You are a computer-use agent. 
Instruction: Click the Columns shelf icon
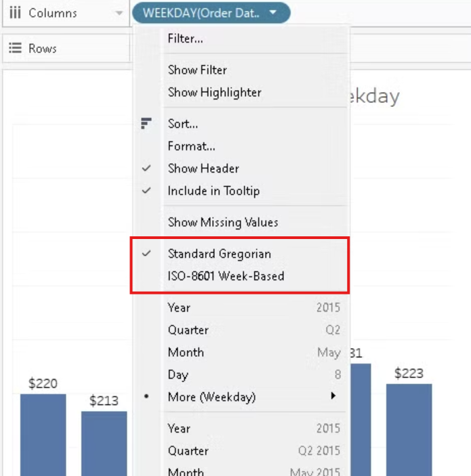click(15, 13)
